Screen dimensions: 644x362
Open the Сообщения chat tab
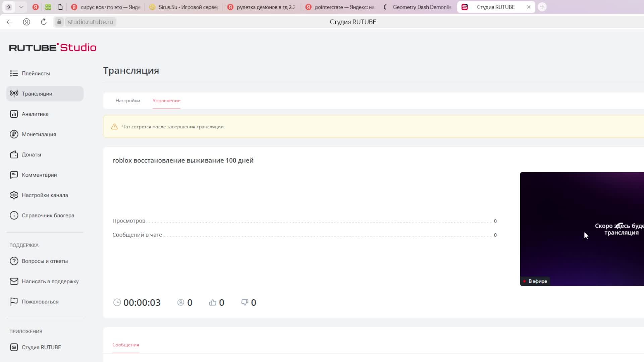coord(126,345)
